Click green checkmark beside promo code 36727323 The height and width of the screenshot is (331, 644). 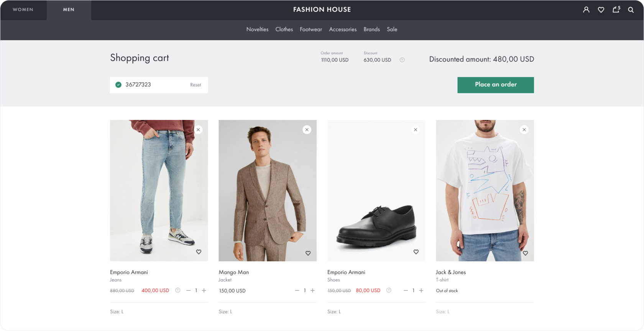click(x=118, y=85)
